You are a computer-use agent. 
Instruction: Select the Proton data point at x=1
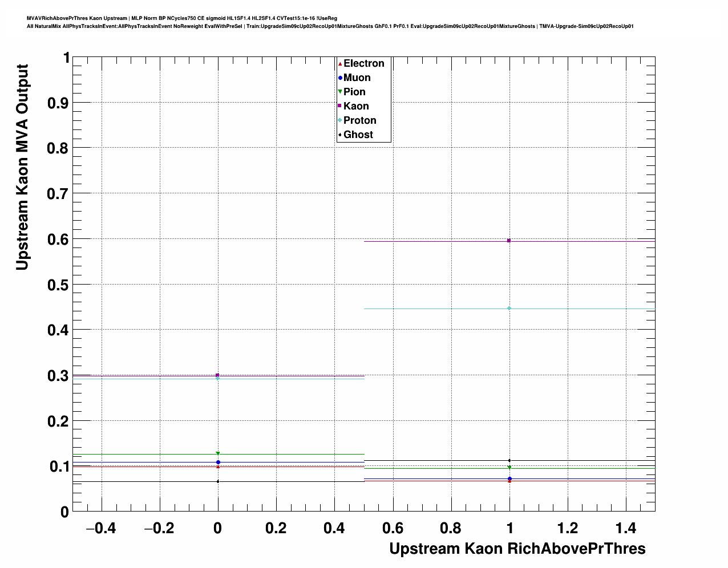(509, 309)
